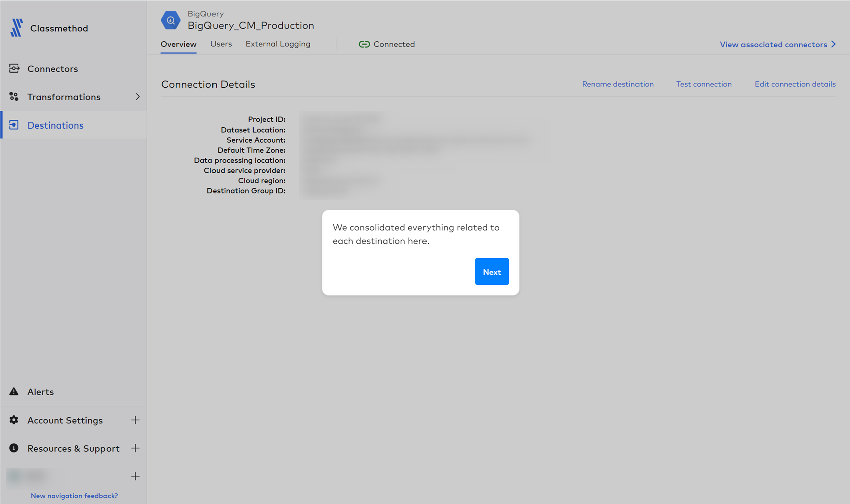Click Rename destination
This screenshot has width=850, height=504.
pyautogui.click(x=618, y=84)
